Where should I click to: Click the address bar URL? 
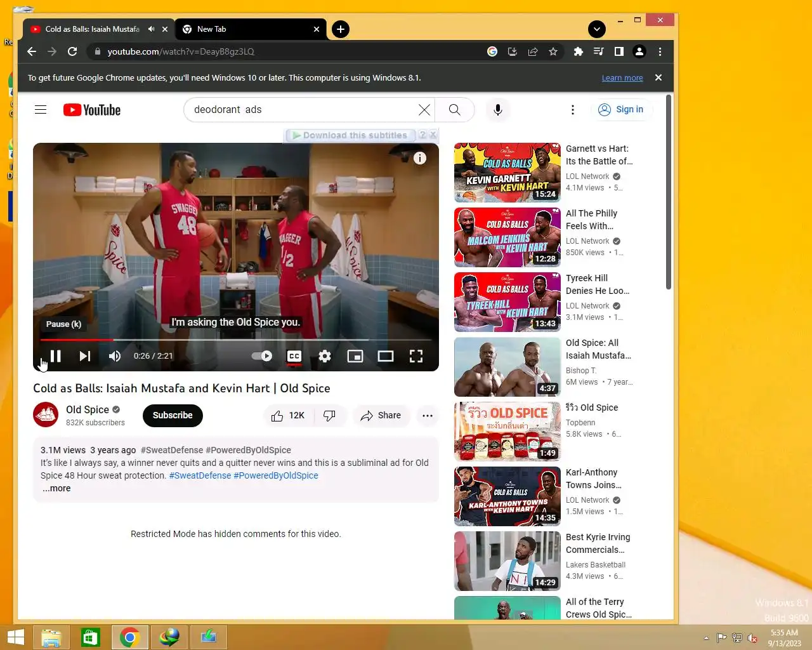click(x=181, y=51)
